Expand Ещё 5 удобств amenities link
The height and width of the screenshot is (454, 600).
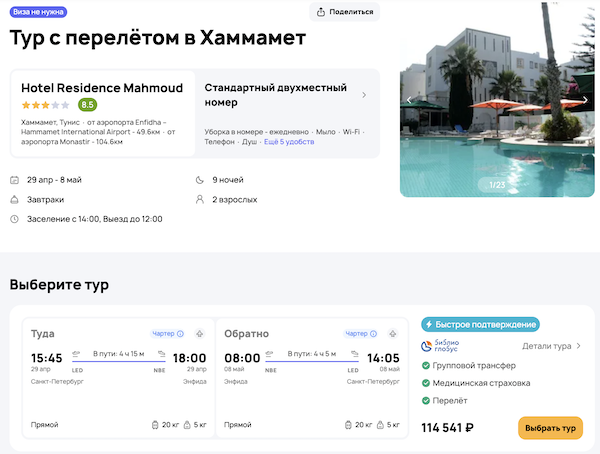[290, 142]
